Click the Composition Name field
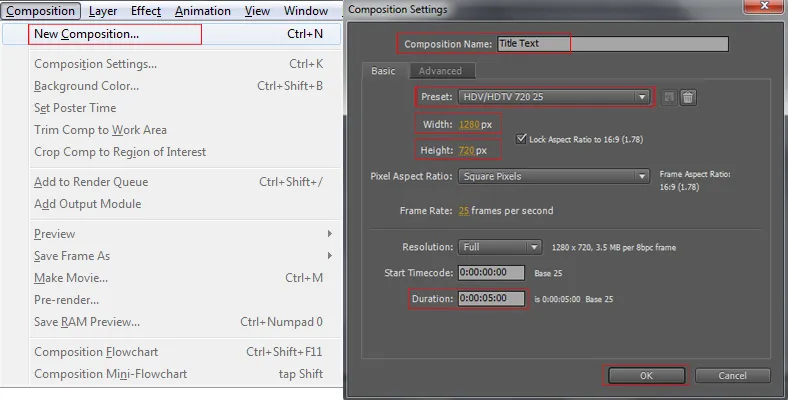Viewport: 788px width, 400px height. click(613, 44)
